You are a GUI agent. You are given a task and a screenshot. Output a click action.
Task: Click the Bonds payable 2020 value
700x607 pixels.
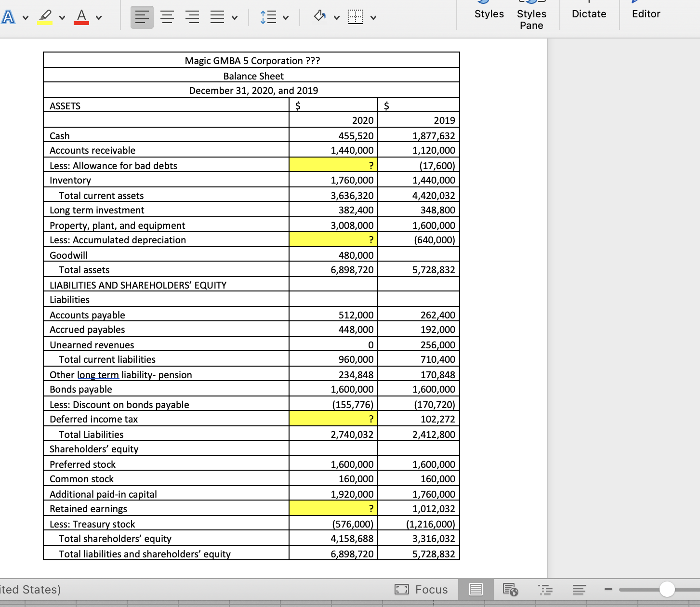tap(352, 389)
